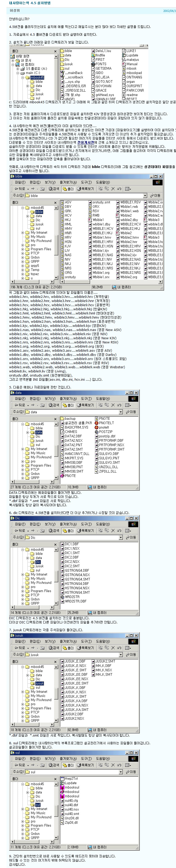Toggle the 폴더 pane button in bible window
176x868 pixels.
68,189
